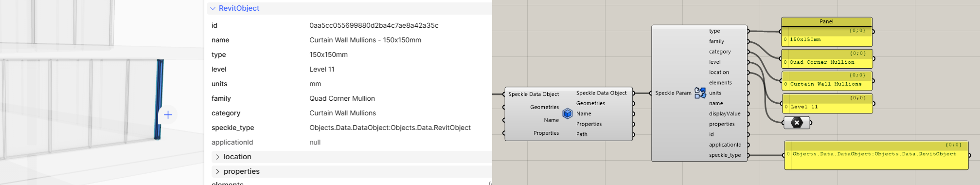Click the Name input on Speckle Data Object
Screen dimensions: 980x185
[551, 120]
